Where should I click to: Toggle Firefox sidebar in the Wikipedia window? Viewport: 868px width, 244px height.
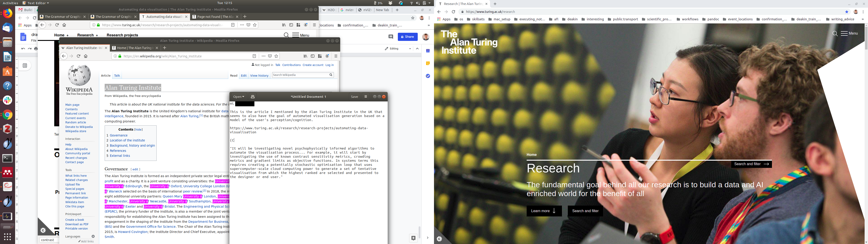tap(312, 56)
